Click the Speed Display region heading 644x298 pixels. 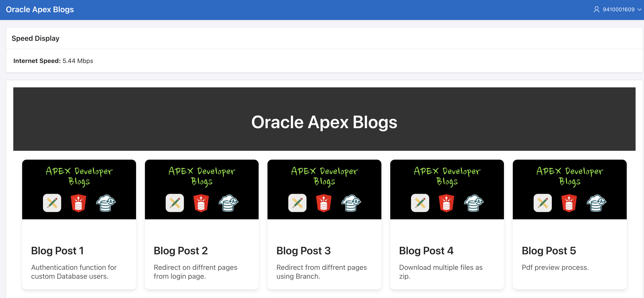point(35,38)
